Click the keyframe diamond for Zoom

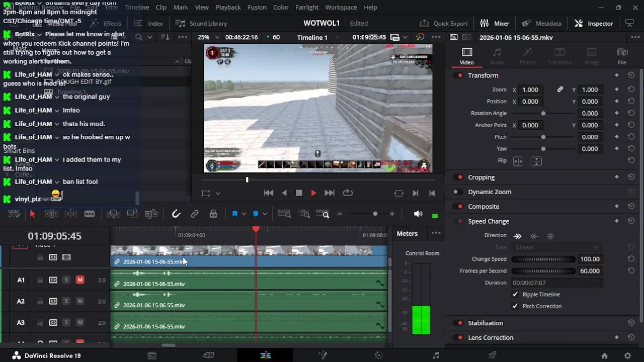[x=617, y=89]
